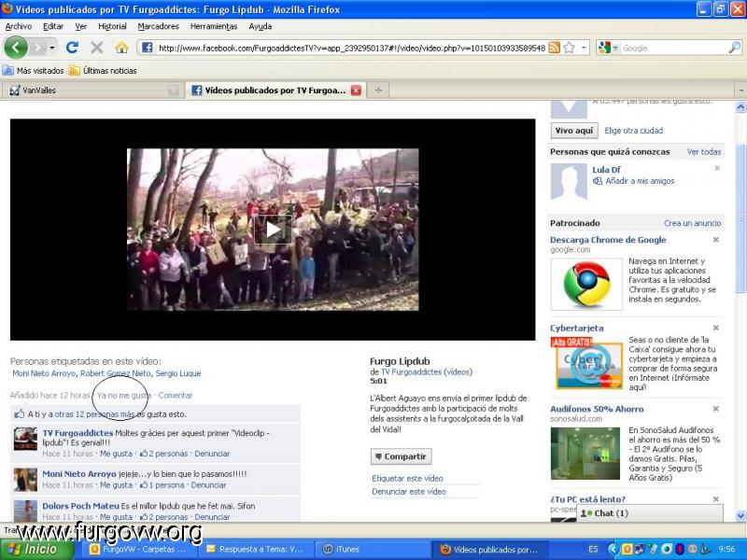Open the Editar menu

tap(53, 27)
